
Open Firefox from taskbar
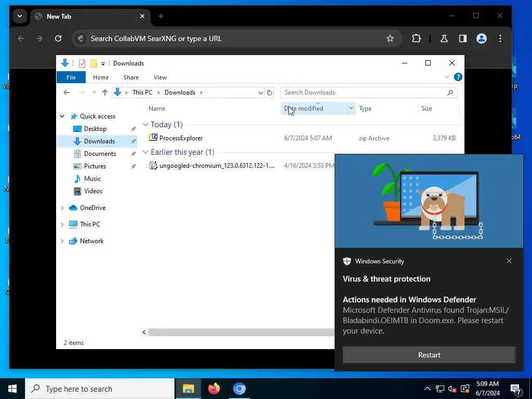(214, 389)
